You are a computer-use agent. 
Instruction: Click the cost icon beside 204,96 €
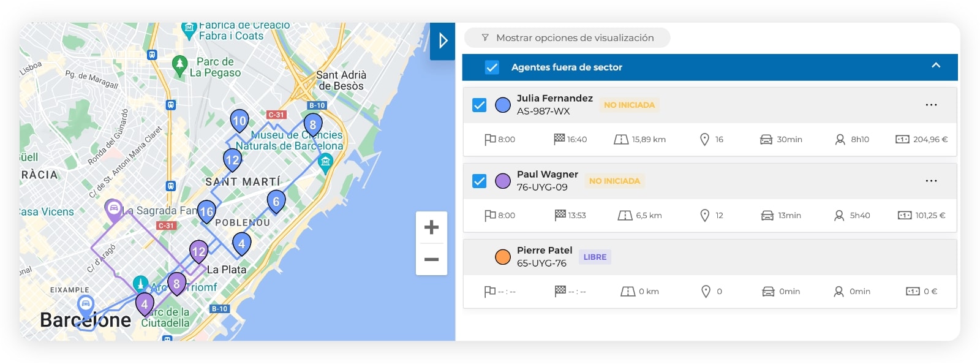point(902,140)
